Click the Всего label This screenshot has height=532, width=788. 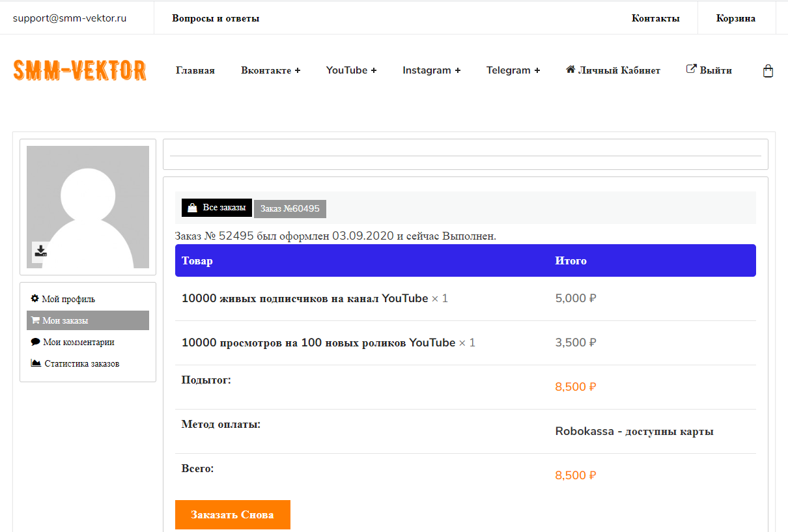[x=197, y=469]
